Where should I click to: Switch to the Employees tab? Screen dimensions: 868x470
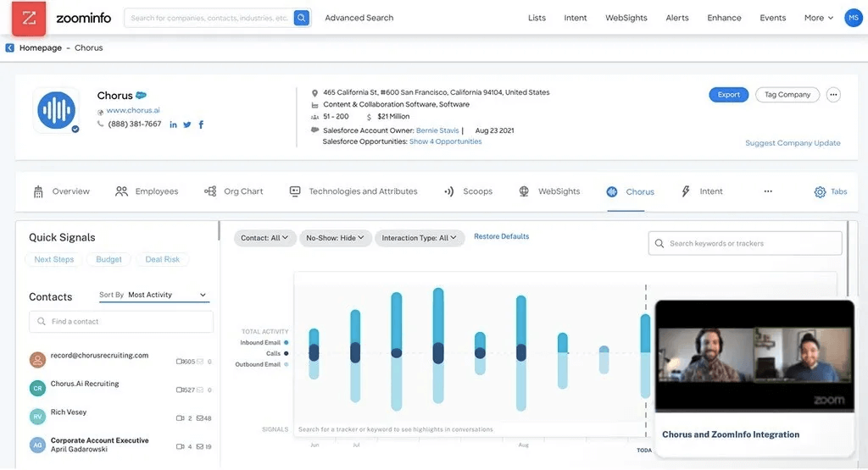147,191
